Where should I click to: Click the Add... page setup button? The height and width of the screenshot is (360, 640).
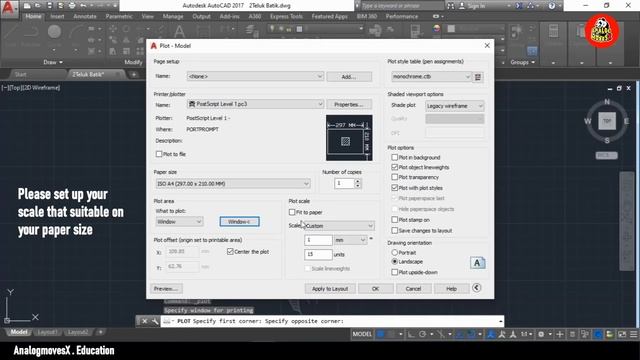pos(349,77)
